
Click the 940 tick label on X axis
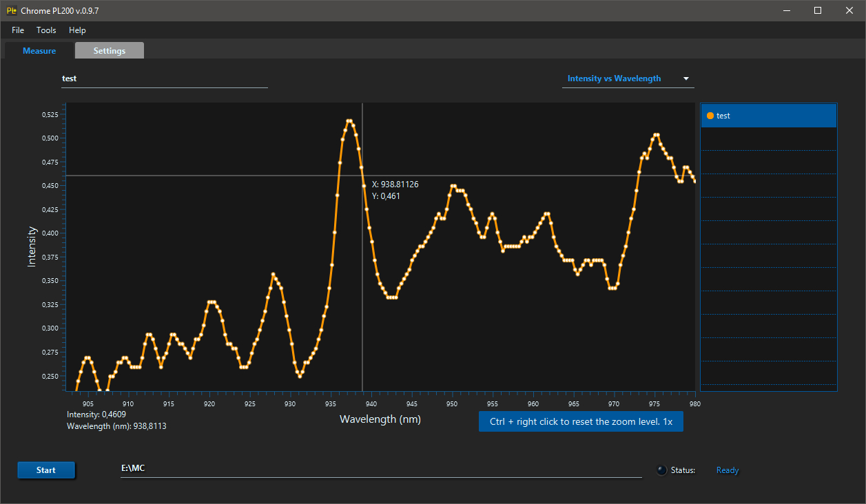371,403
